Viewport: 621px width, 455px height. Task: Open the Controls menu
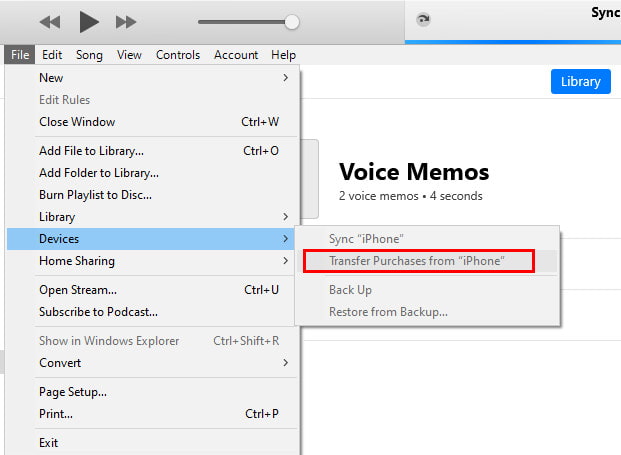point(178,55)
